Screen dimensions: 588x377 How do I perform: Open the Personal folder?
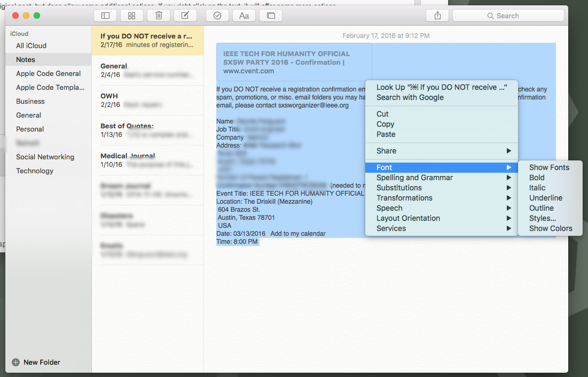(49, 129)
